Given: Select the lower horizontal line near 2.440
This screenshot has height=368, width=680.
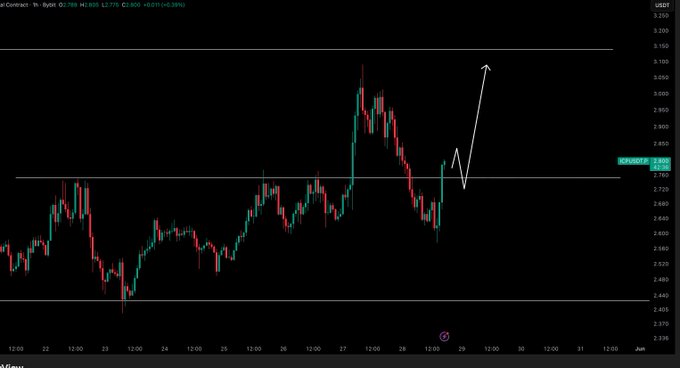Looking at the screenshot, I should 324,300.
